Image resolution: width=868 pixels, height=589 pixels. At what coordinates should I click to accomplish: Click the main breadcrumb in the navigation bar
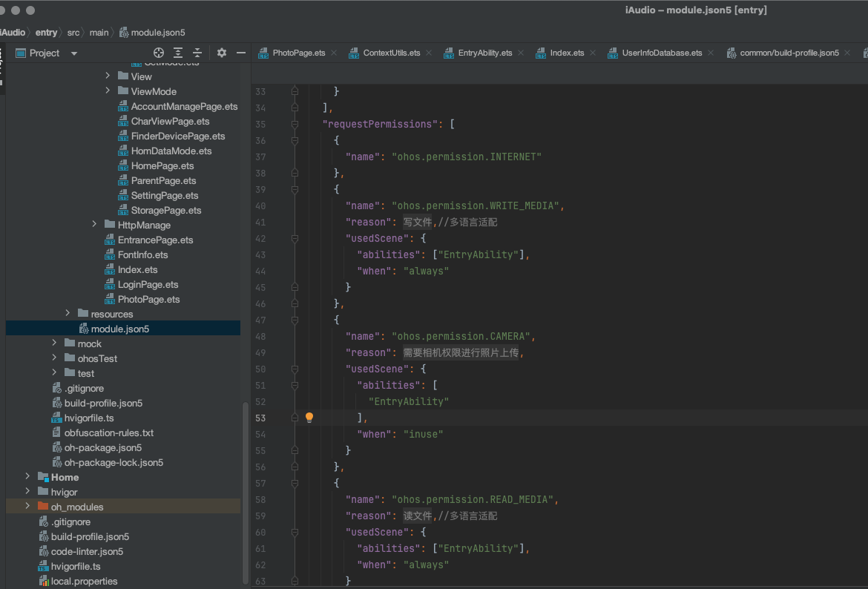(99, 33)
